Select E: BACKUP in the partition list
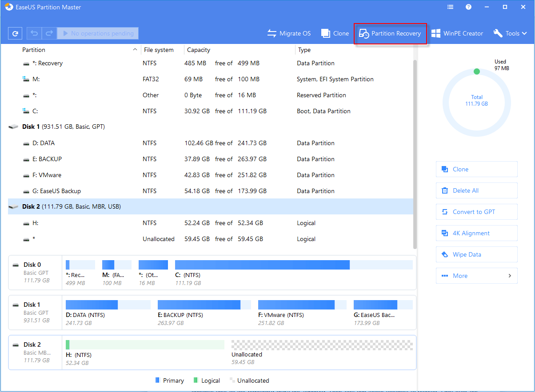 [211, 159]
